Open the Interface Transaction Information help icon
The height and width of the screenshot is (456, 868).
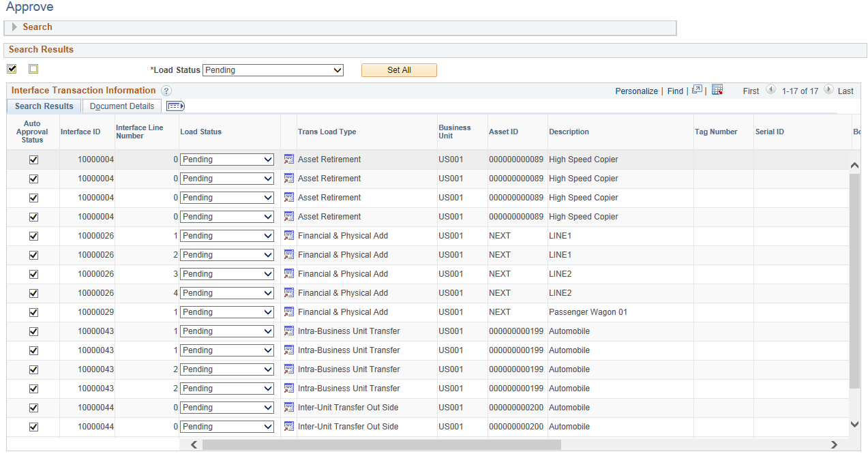[166, 91]
